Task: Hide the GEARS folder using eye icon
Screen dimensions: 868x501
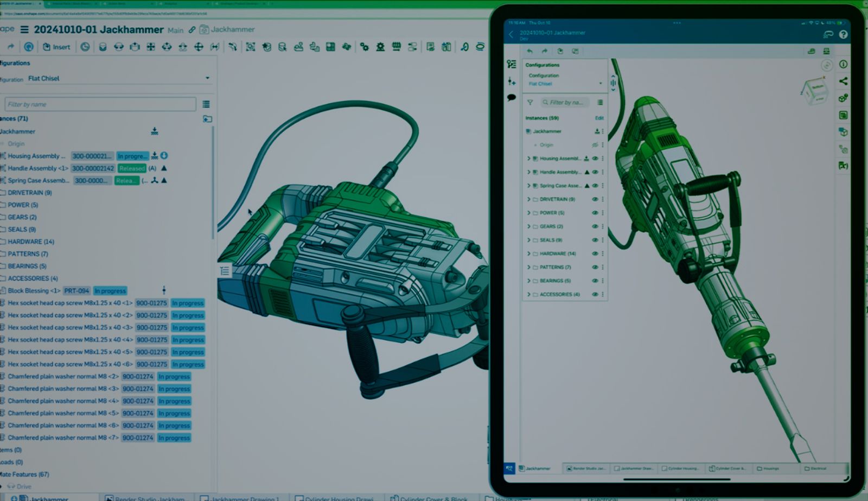Action: tap(595, 226)
